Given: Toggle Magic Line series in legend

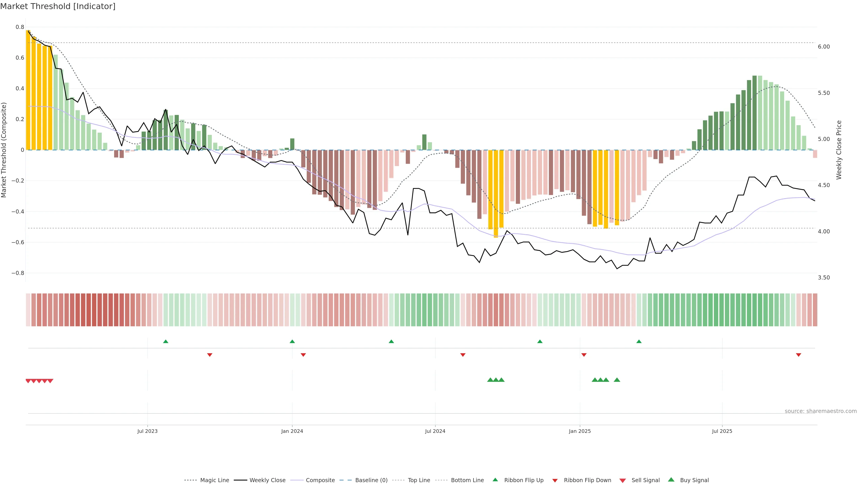Looking at the screenshot, I should tap(214, 480).
